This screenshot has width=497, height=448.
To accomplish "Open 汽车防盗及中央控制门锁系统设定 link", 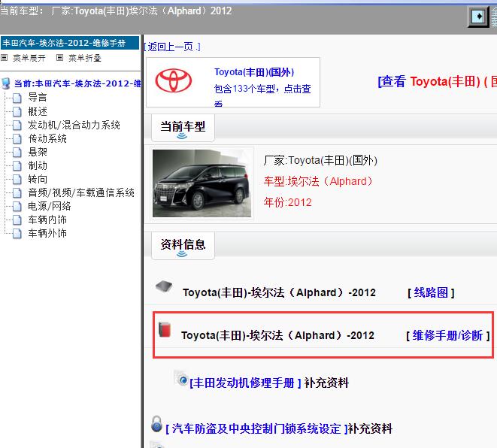I will pyautogui.click(x=256, y=428).
